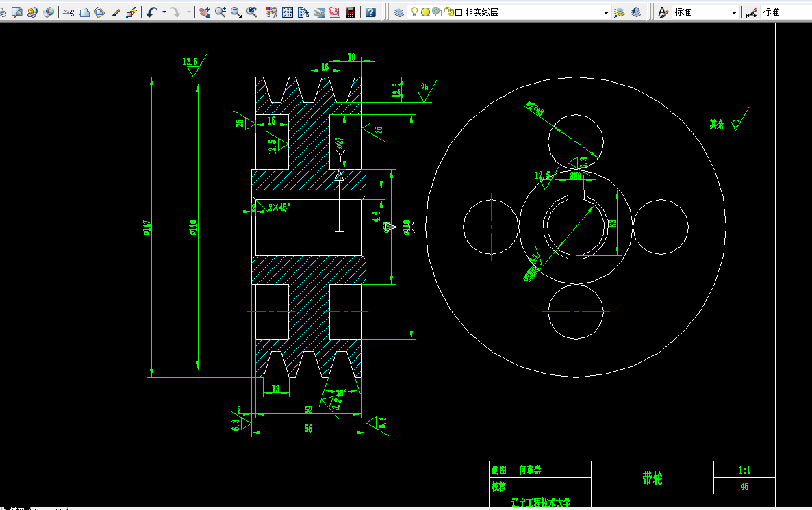Select the 10 dimension at top
The image size is (812, 510).
[352, 57]
